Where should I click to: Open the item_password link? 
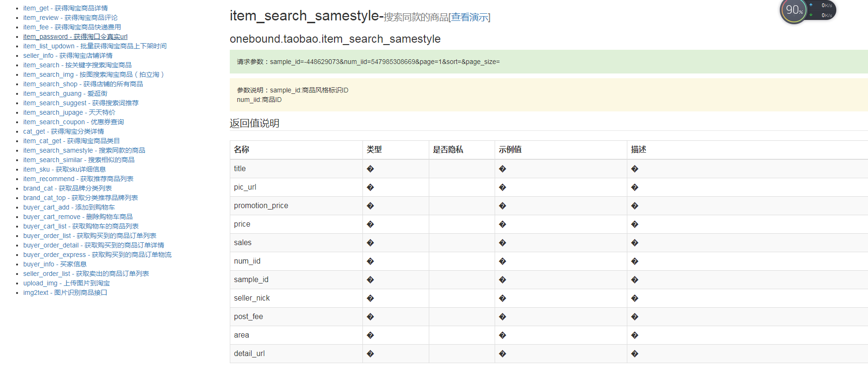(x=75, y=37)
